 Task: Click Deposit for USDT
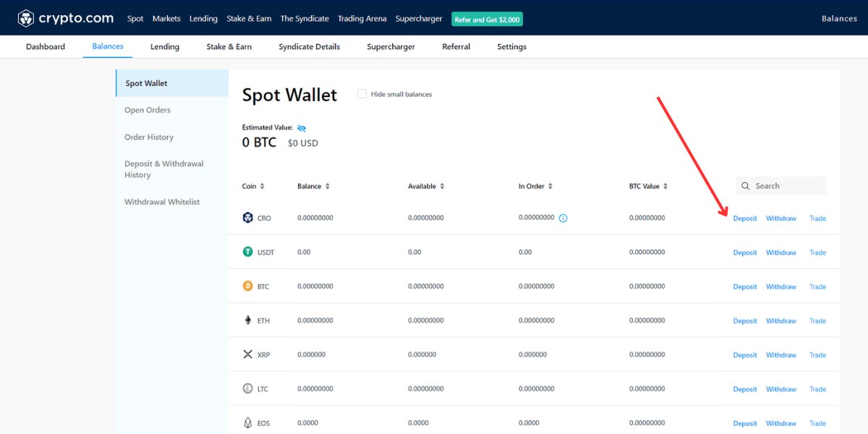[745, 252]
